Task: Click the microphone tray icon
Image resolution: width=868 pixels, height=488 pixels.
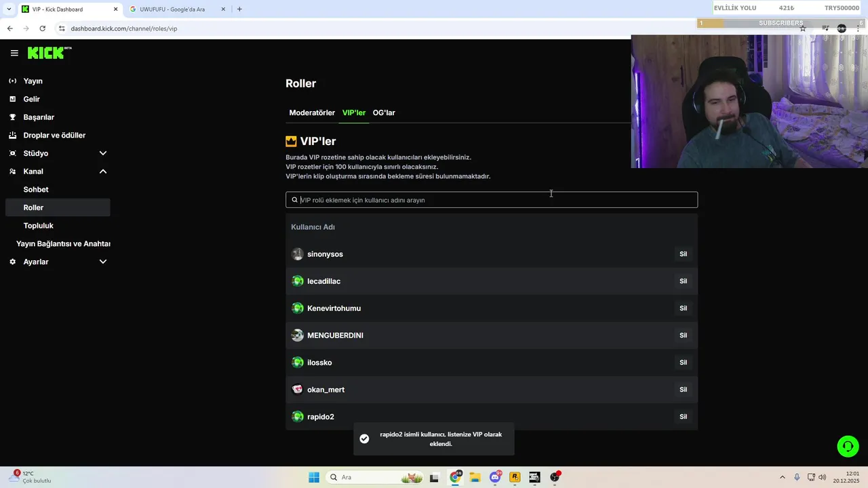Action: (797, 477)
